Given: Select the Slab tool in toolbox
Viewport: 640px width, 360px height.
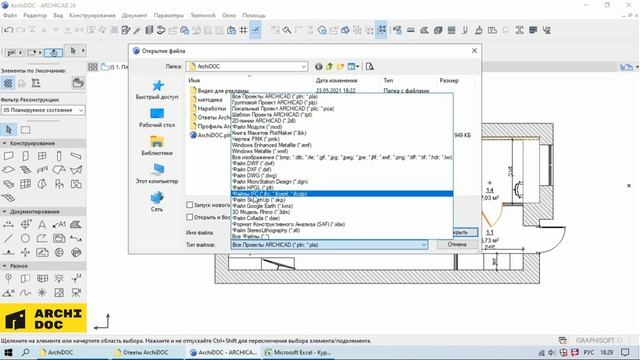Looking at the screenshot, I should [x=9, y=170].
